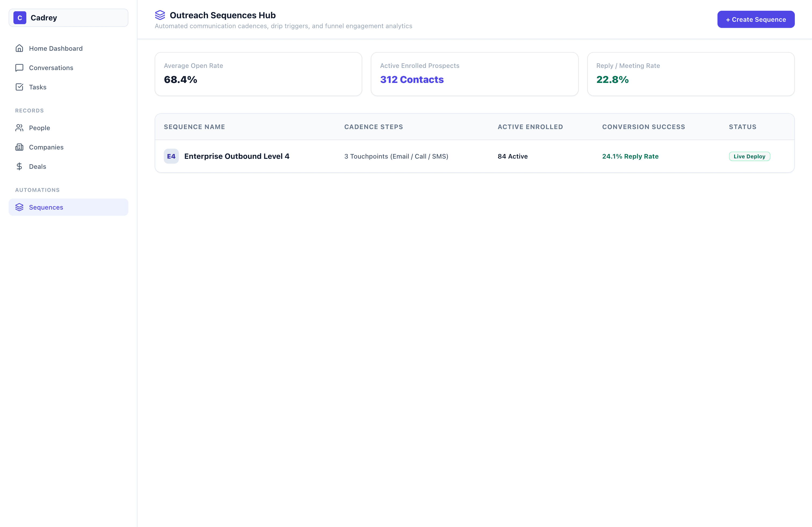The width and height of the screenshot is (812, 527).
Task: Click the Automations section label
Action: coord(37,190)
